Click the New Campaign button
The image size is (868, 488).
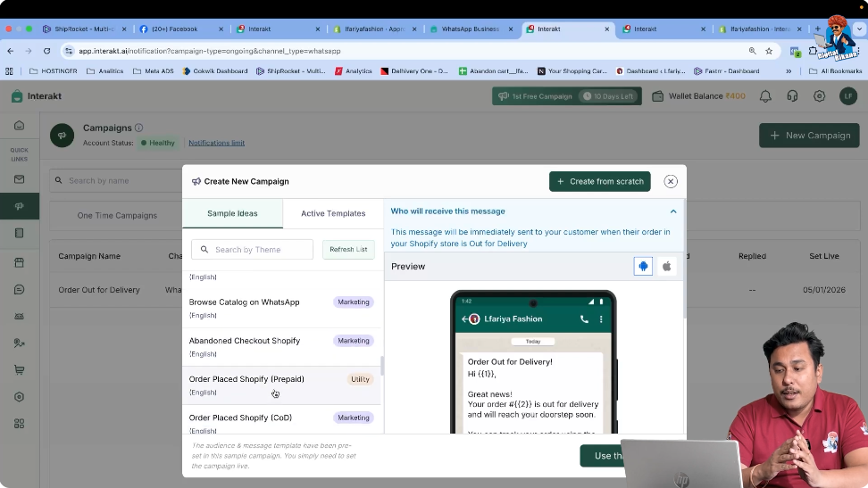point(809,136)
